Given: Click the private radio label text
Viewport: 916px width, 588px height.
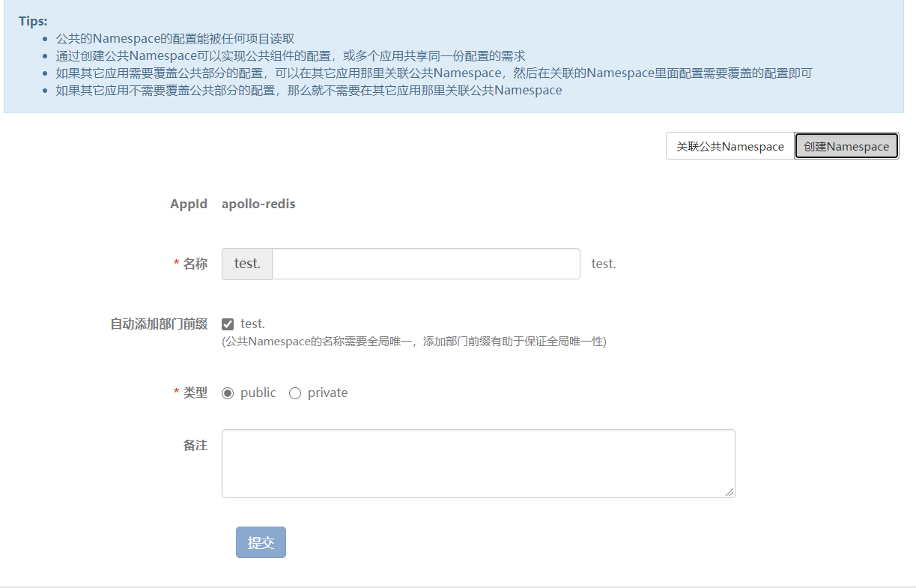Looking at the screenshot, I should tap(327, 392).
